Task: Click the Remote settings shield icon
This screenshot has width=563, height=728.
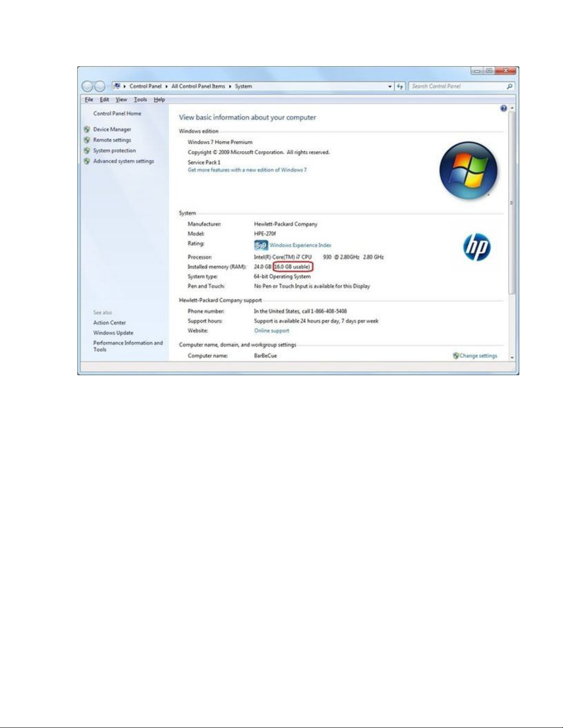Action: pyautogui.click(x=87, y=140)
